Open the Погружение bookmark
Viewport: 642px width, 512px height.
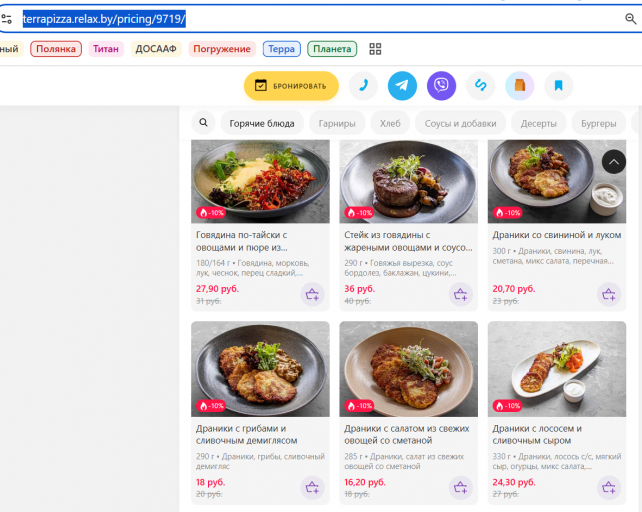point(222,49)
